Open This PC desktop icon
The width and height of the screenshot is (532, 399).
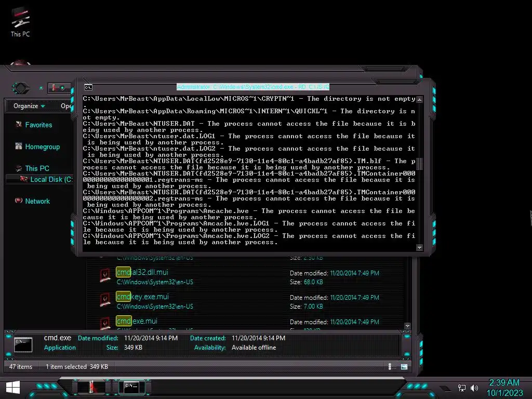point(20,22)
